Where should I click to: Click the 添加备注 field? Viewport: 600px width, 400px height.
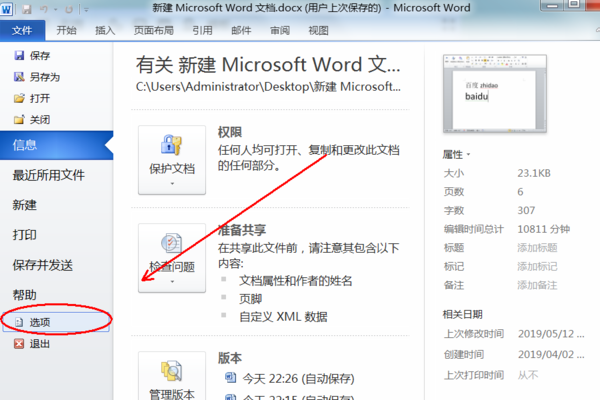point(537,285)
